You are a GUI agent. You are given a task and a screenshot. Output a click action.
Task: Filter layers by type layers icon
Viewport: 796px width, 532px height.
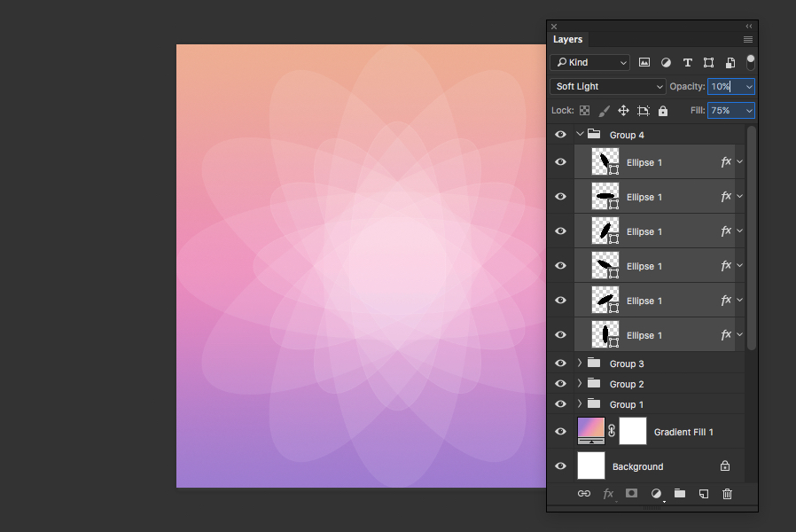(x=687, y=62)
